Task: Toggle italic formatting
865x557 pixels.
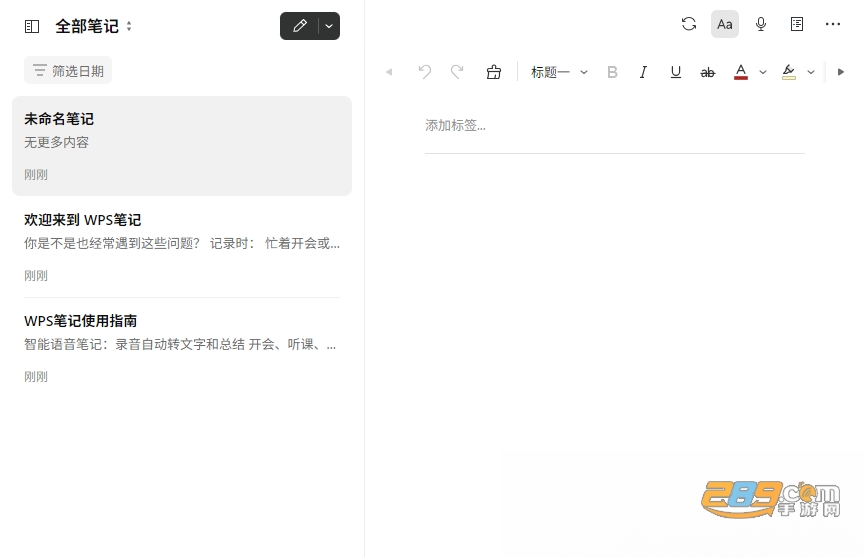Action: click(x=643, y=72)
